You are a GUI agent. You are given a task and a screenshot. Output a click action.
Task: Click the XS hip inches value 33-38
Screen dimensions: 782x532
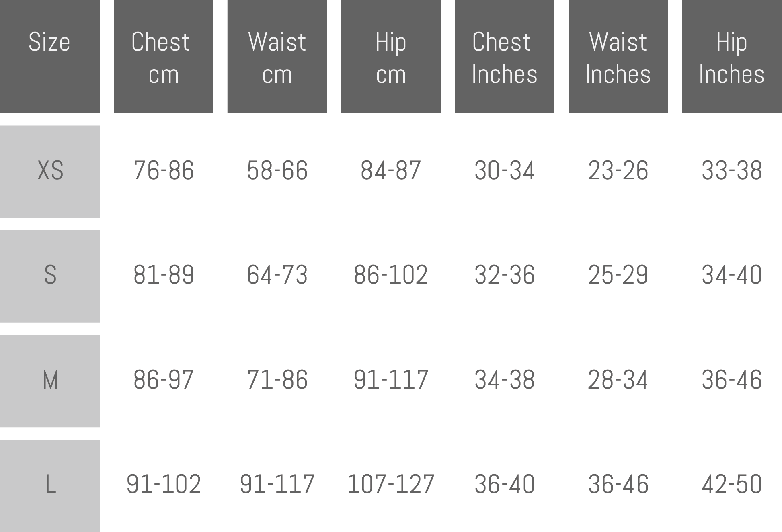[732, 170]
